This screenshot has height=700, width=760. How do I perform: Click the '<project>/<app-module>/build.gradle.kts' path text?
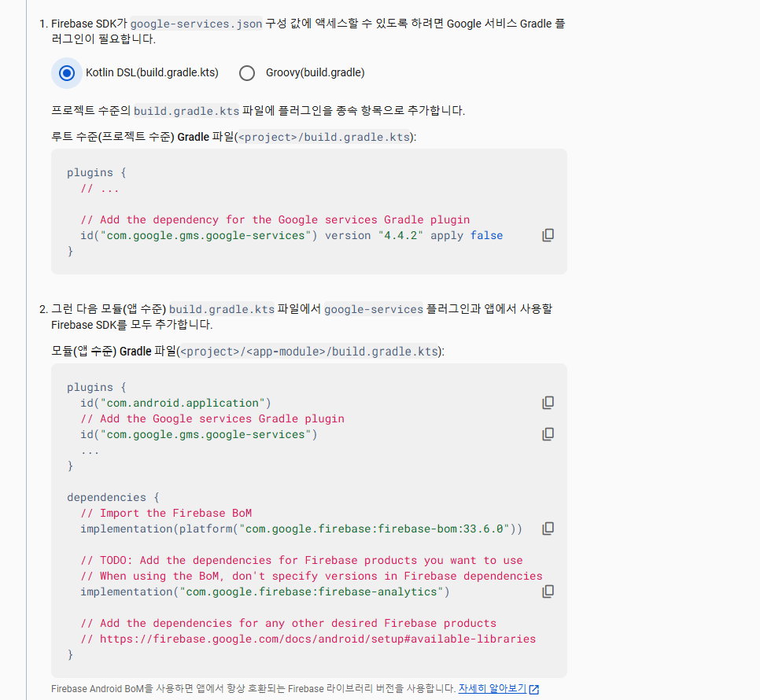click(309, 352)
